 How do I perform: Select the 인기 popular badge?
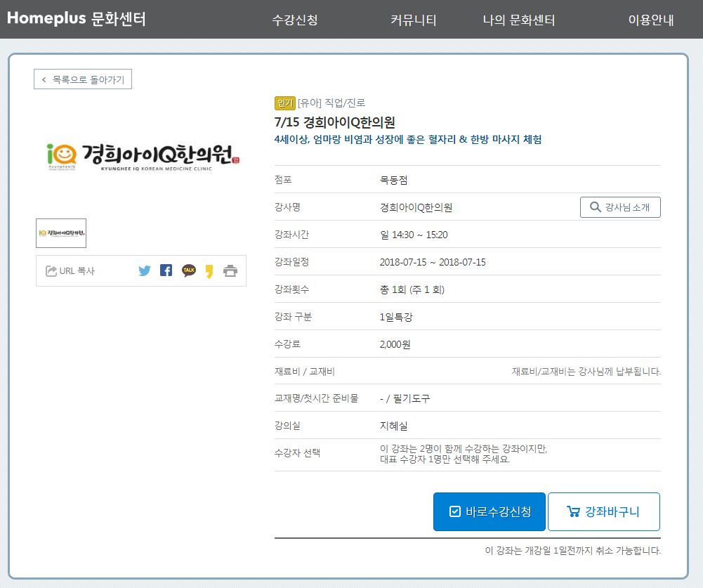(284, 103)
